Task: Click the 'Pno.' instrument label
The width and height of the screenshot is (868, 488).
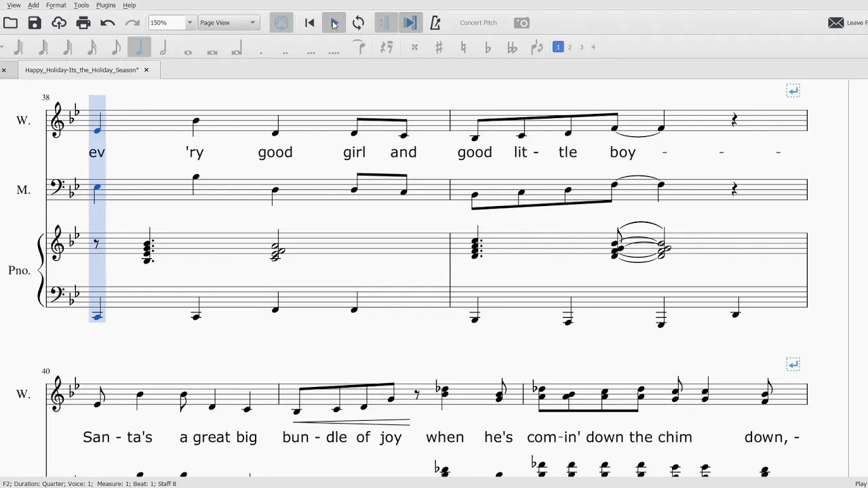Action: click(19, 270)
